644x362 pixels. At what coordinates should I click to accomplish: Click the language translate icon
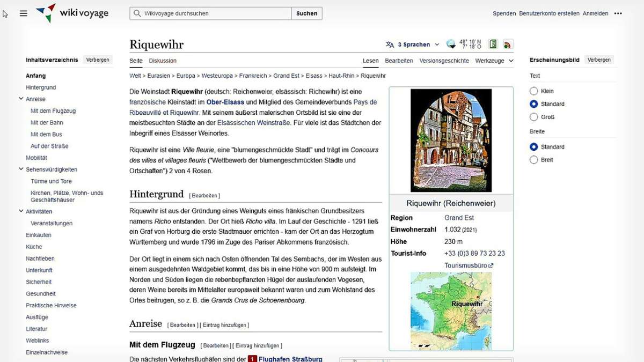point(390,45)
